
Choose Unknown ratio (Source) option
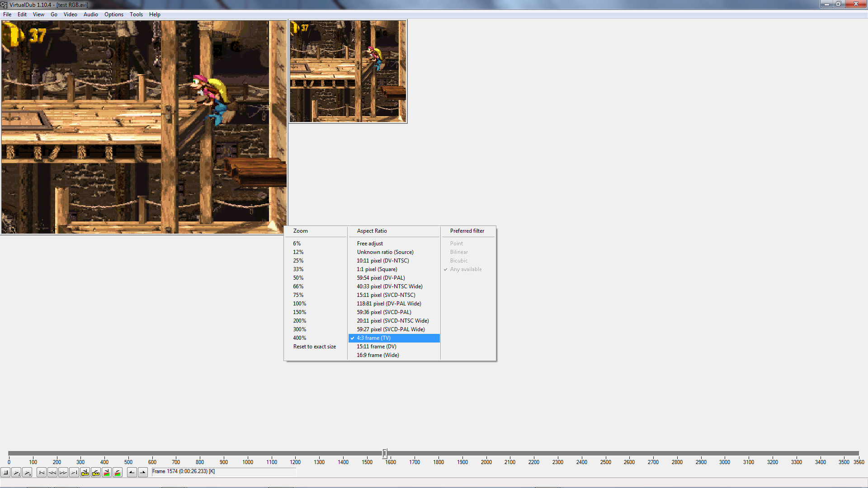tap(394, 252)
